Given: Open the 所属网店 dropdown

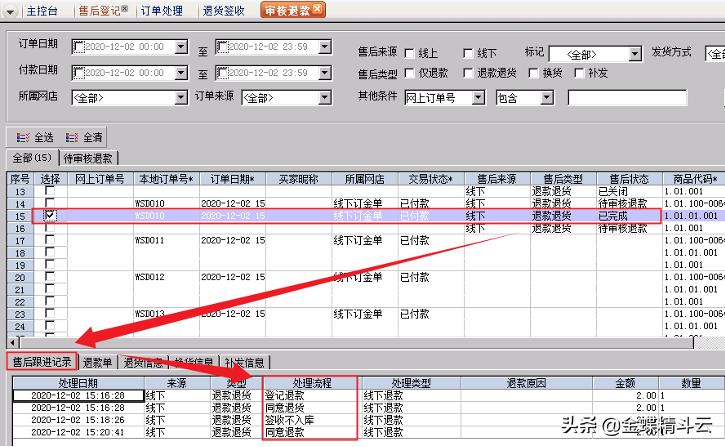Looking at the screenshot, I should [180, 98].
